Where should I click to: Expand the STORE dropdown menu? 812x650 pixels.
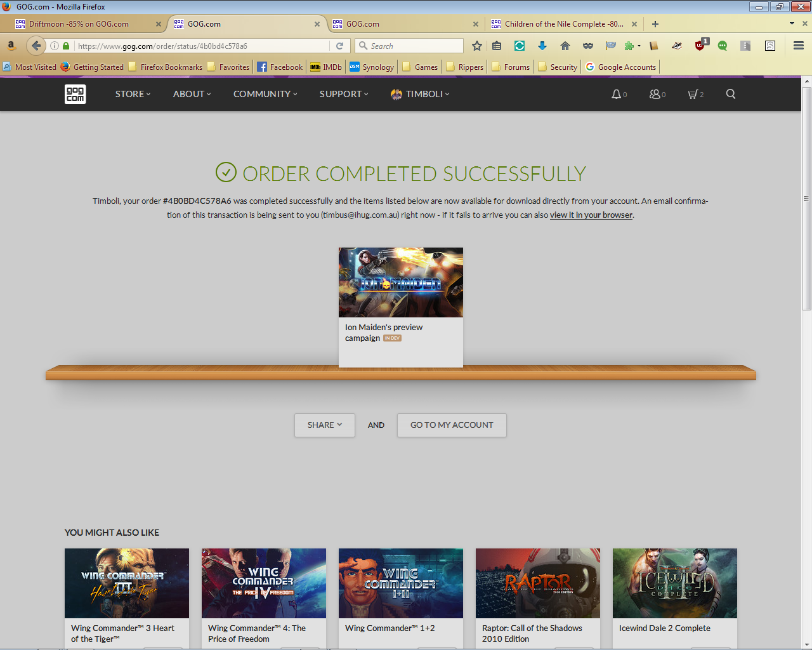click(x=133, y=94)
